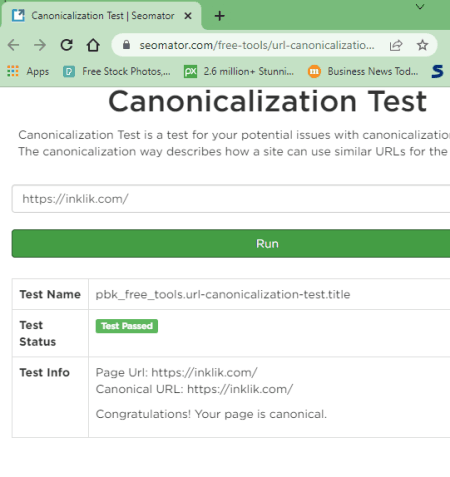Open a new browser tab

click(x=220, y=16)
